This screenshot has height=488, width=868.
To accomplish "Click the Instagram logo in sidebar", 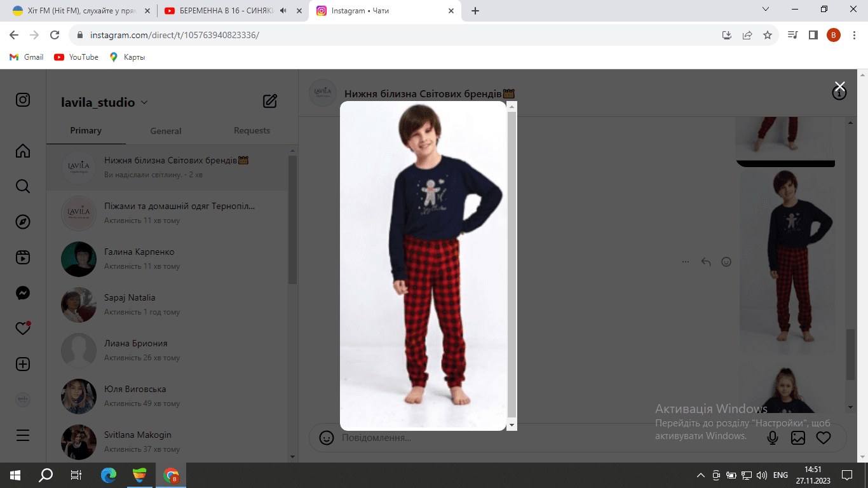I will click(x=23, y=100).
